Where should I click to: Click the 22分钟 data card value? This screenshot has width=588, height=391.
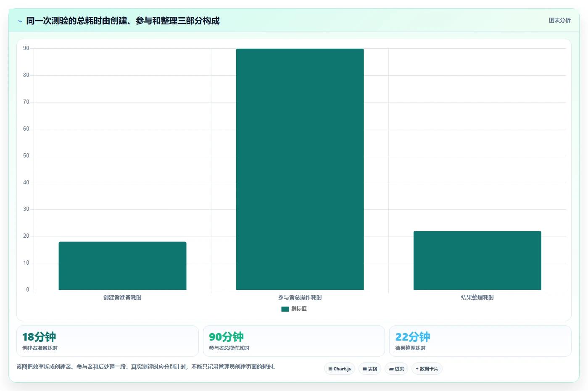point(413,337)
